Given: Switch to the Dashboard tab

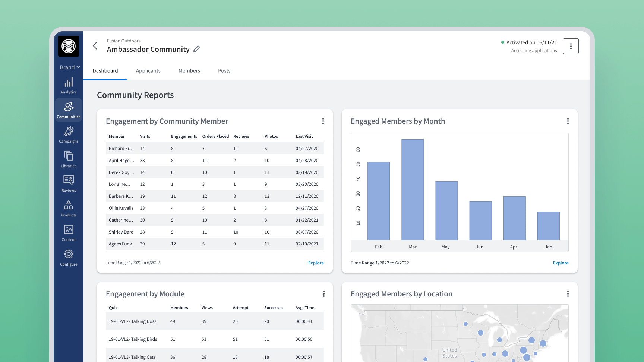Looking at the screenshot, I should click(x=105, y=71).
